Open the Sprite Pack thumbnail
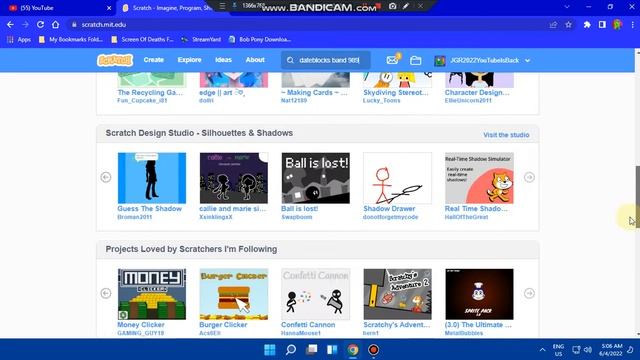Viewport: 640px width, 360px height. 479,294
